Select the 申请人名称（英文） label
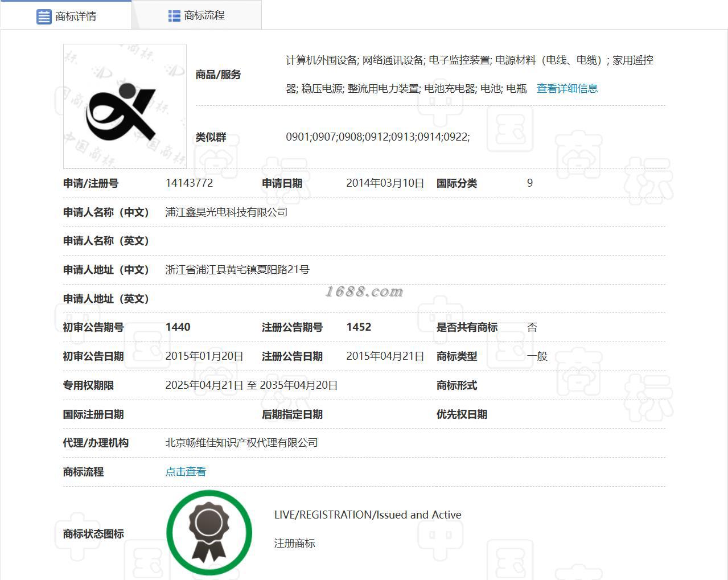 point(106,241)
